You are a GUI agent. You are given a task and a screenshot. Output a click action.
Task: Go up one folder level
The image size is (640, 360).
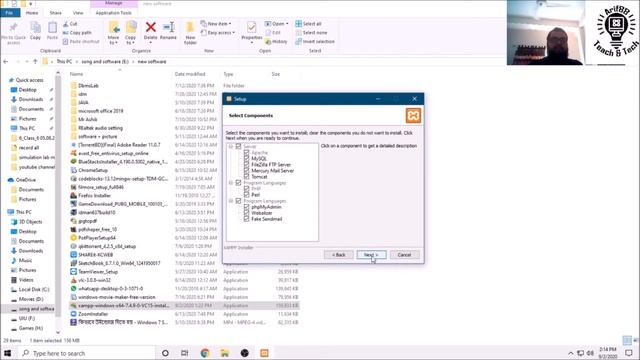coord(35,62)
